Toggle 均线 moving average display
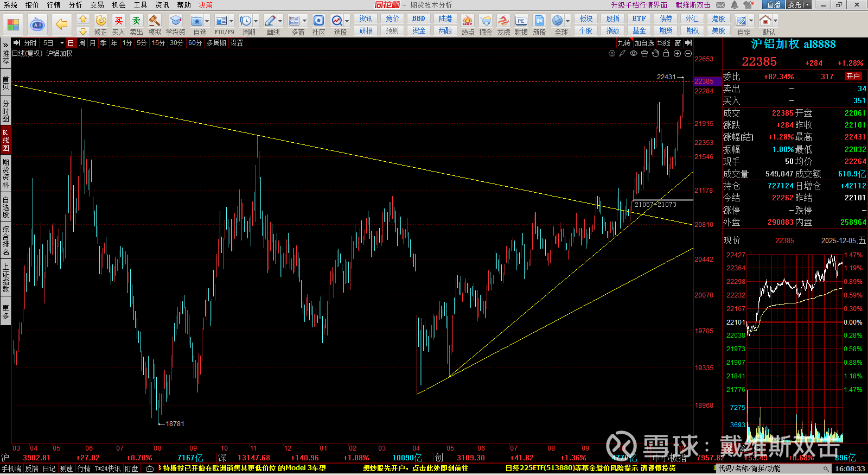The width and height of the screenshot is (868, 475). tap(664, 43)
